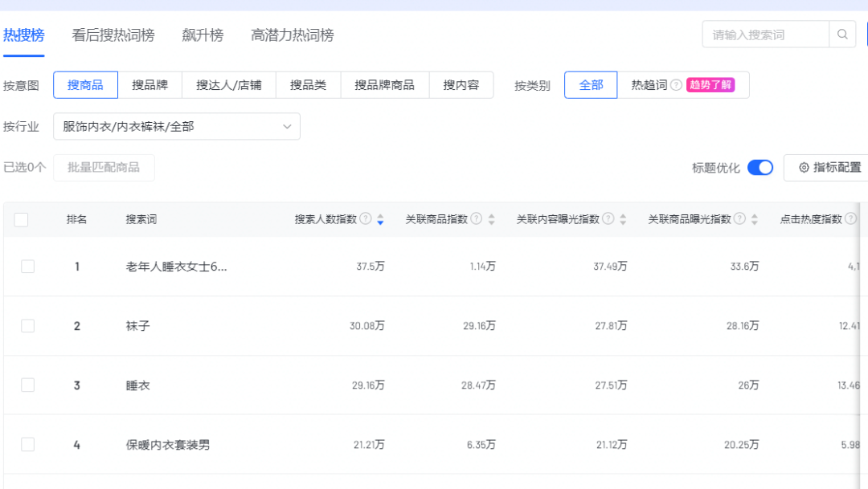This screenshot has height=489, width=868.
Task: Disable the 标题优化 toggle switch
Action: (x=759, y=167)
